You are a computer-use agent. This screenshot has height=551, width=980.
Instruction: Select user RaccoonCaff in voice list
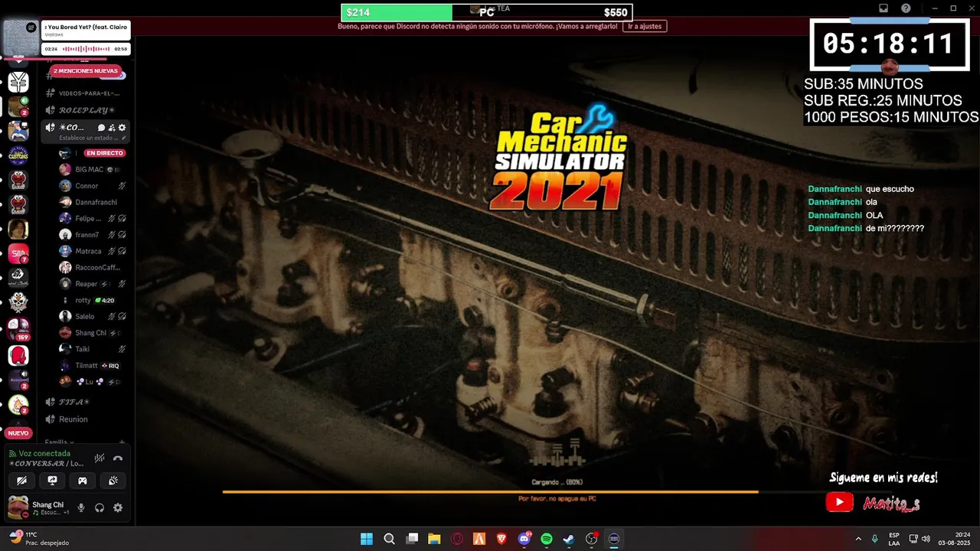click(x=93, y=267)
